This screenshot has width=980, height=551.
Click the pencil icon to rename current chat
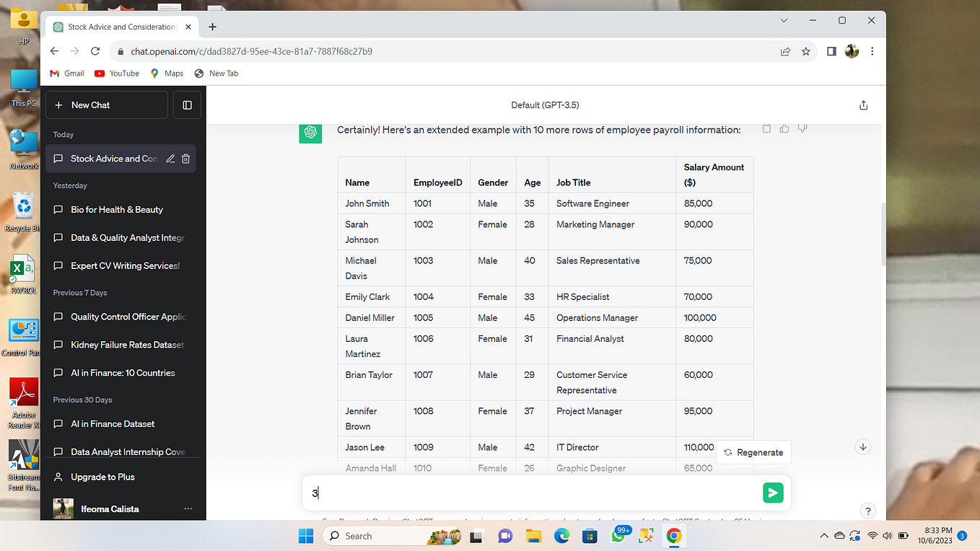coord(170,159)
